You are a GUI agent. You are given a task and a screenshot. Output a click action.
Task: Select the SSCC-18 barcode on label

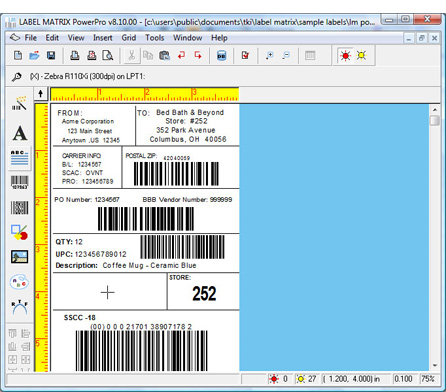(x=142, y=351)
